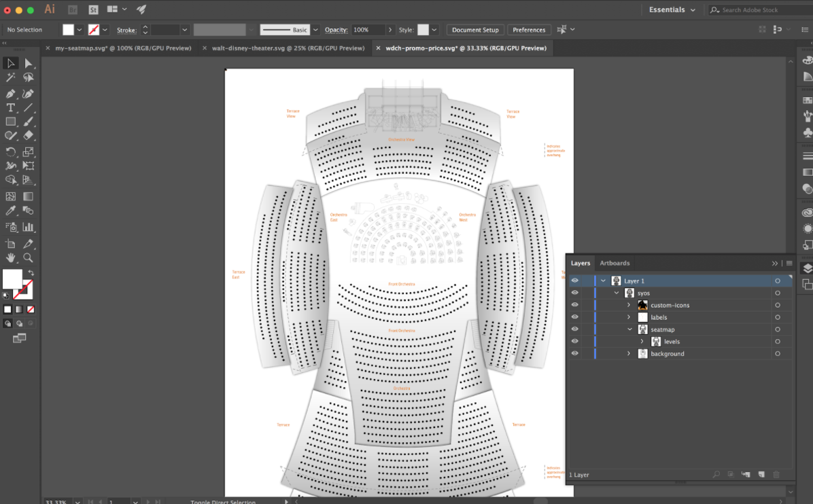This screenshot has height=504, width=813.
Task: Select the Pen tool
Action: click(10, 94)
